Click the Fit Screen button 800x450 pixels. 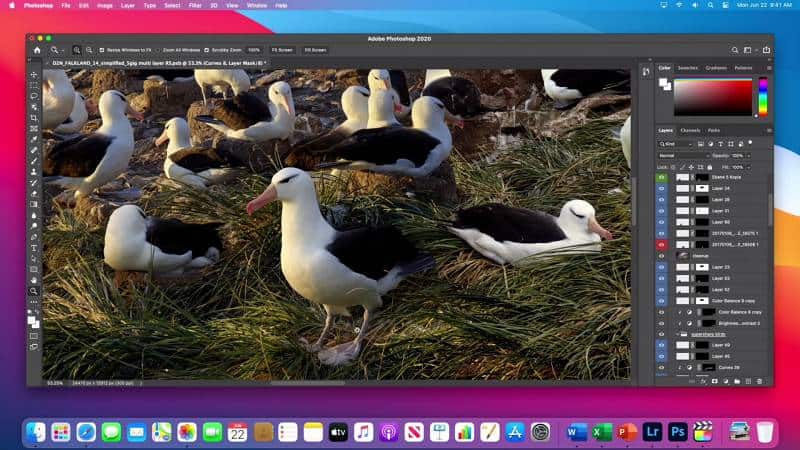tap(282, 50)
